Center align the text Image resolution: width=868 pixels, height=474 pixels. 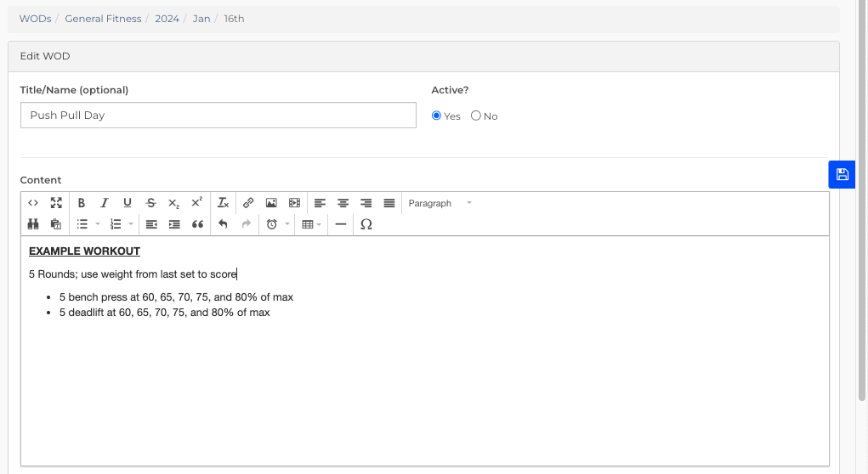tap(343, 203)
